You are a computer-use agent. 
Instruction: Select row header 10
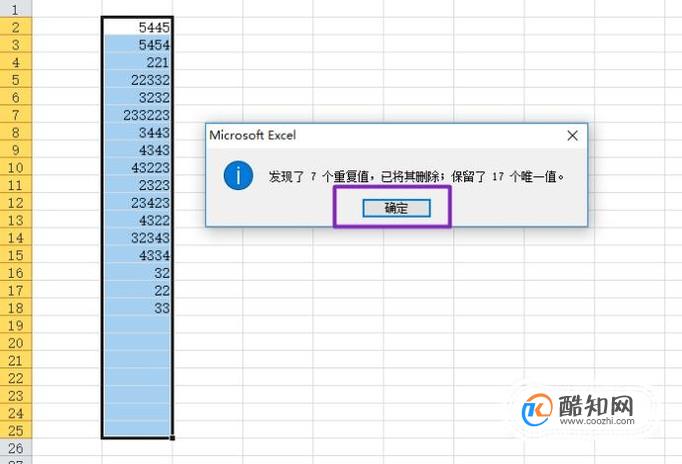point(16,167)
